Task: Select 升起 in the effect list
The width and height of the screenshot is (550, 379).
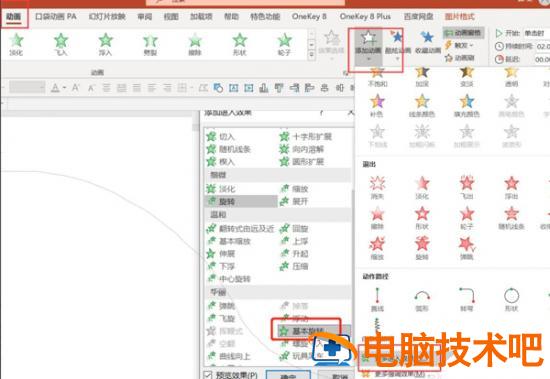Action: pos(294,254)
